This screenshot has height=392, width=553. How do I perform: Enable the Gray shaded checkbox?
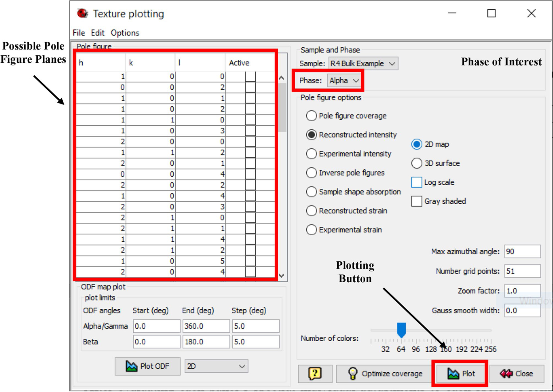tap(417, 201)
